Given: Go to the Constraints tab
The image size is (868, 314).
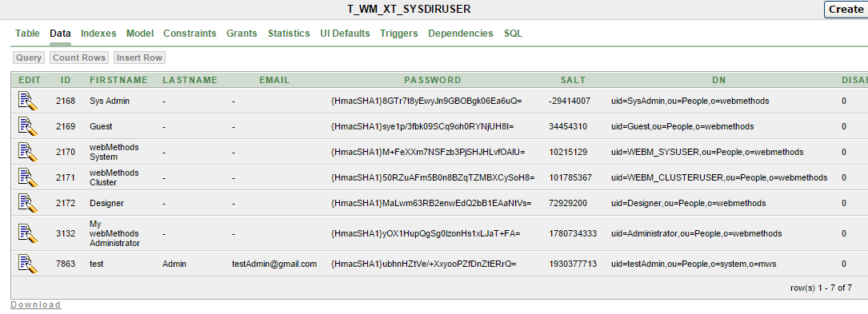Looking at the screenshot, I should (x=190, y=34).
